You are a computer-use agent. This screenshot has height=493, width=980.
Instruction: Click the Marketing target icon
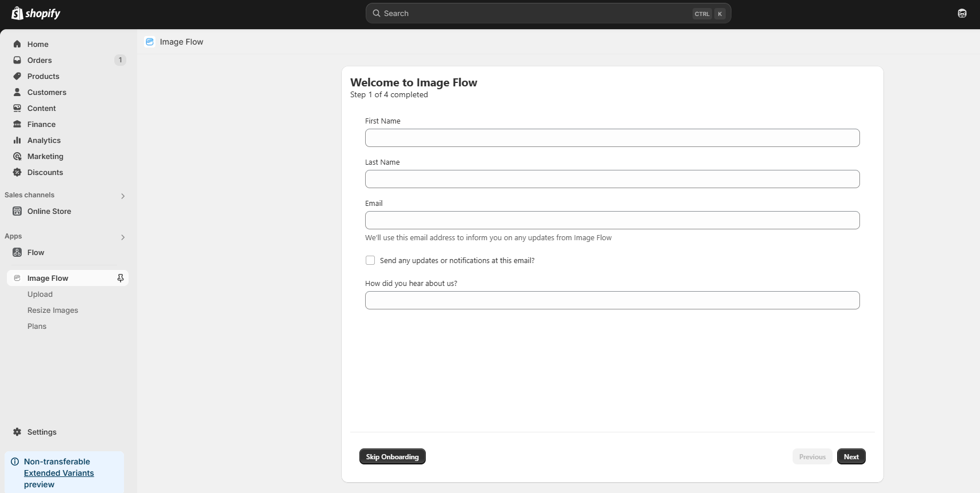[17, 156]
